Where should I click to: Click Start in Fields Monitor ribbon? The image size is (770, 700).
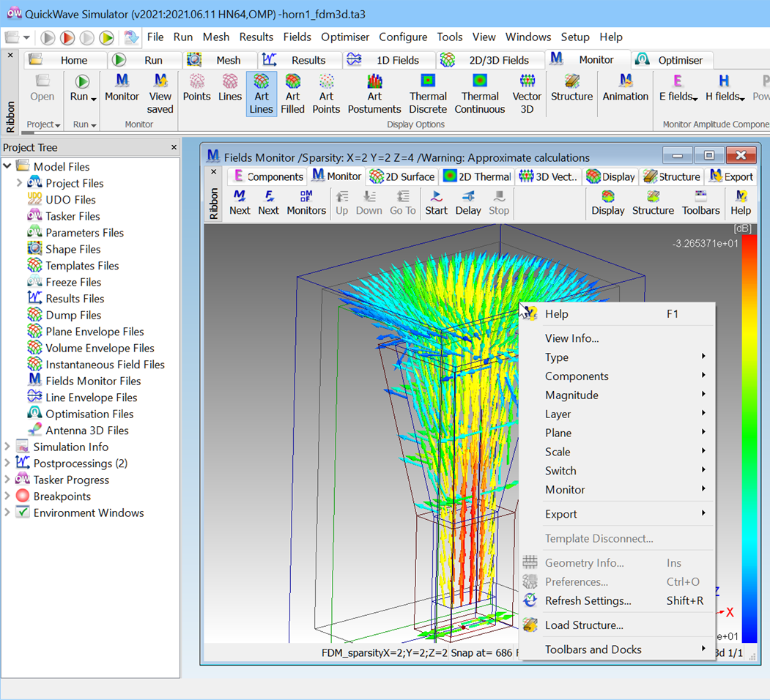click(436, 203)
